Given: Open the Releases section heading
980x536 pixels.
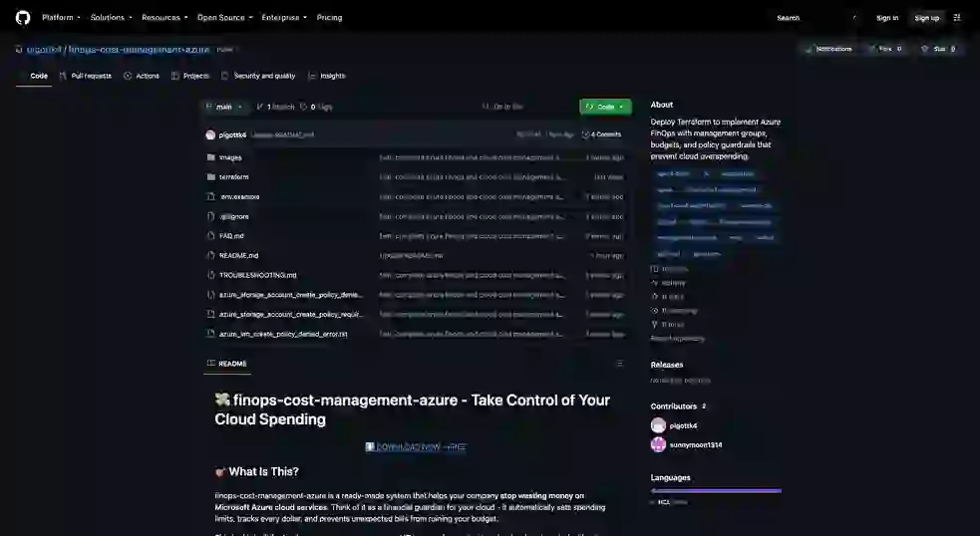Looking at the screenshot, I should click(x=667, y=365).
